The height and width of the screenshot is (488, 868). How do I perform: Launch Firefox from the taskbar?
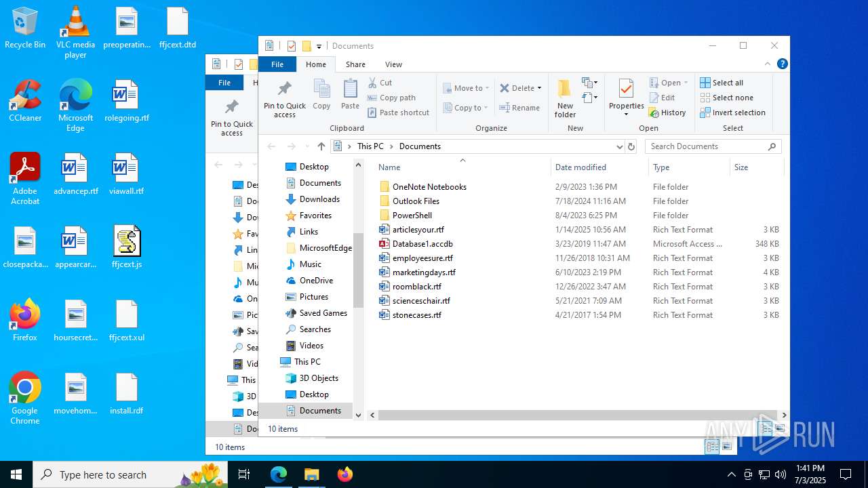(x=344, y=474)
